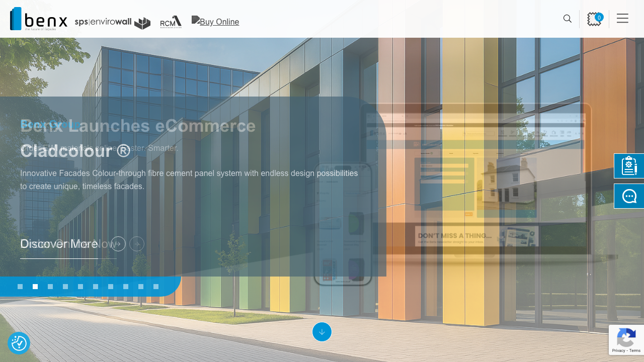Start a live chat via speech bubble
The image size is (644, 362).
click(x=629, y=196)
